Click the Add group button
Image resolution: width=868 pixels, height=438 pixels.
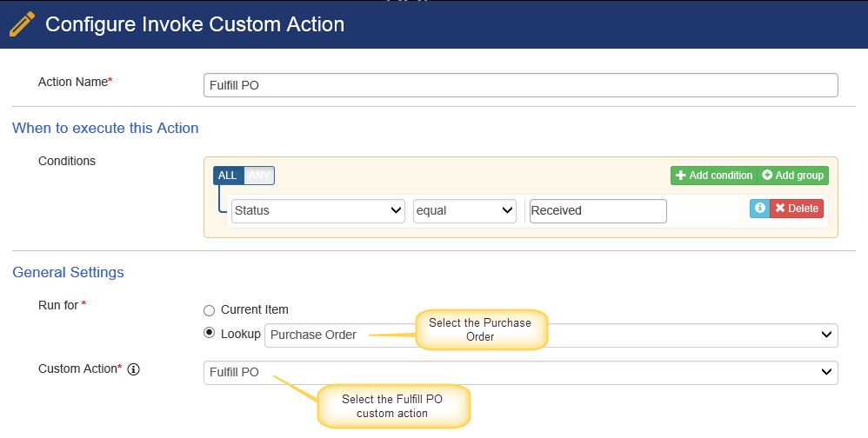792,176
